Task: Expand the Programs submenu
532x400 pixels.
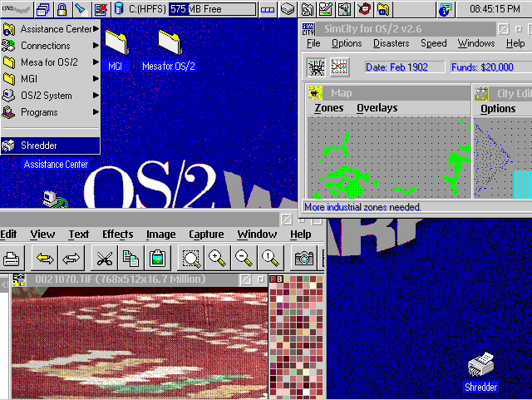Action: 50,112
